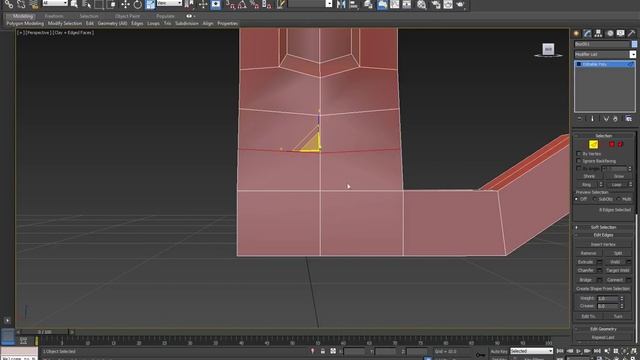Open the Create command panel tab

click(x=576, y=33)
